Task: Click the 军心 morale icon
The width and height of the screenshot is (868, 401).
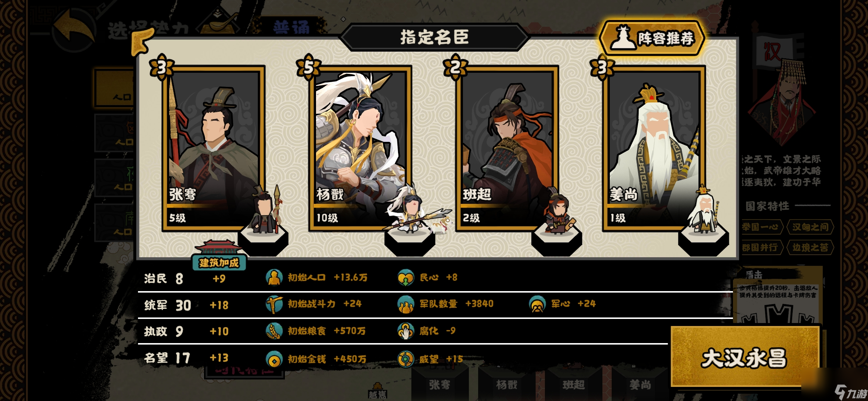Action: pyautogui.click(x=537, y=304)
